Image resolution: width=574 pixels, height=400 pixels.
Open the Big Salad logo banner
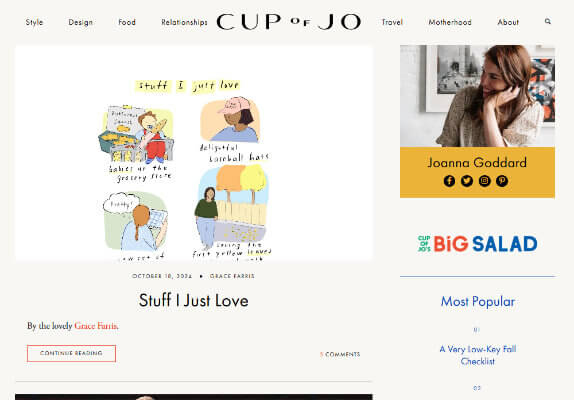[x=477, y=244]
